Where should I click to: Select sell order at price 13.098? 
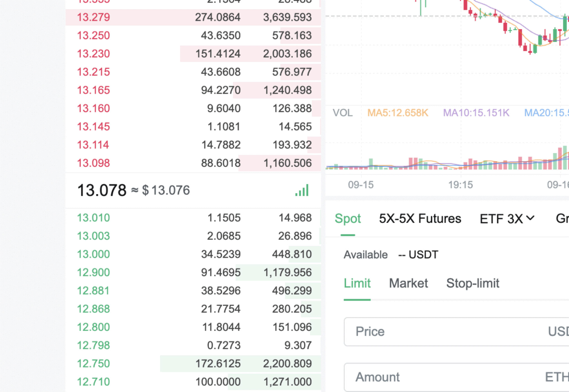pyautogui.click(x=93, y=163)
